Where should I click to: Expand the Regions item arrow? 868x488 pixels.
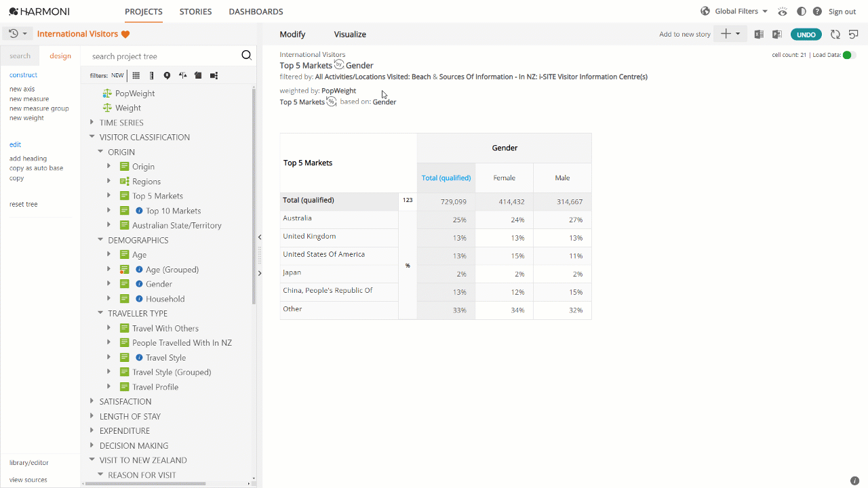pos(108,181)
